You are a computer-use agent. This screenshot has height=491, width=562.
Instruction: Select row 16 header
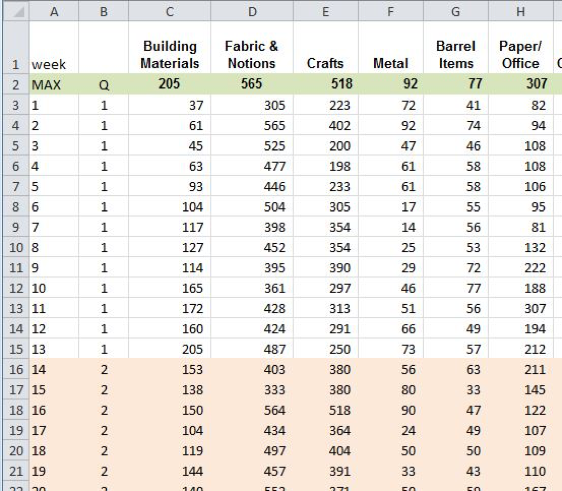click(x=16, y=369)
